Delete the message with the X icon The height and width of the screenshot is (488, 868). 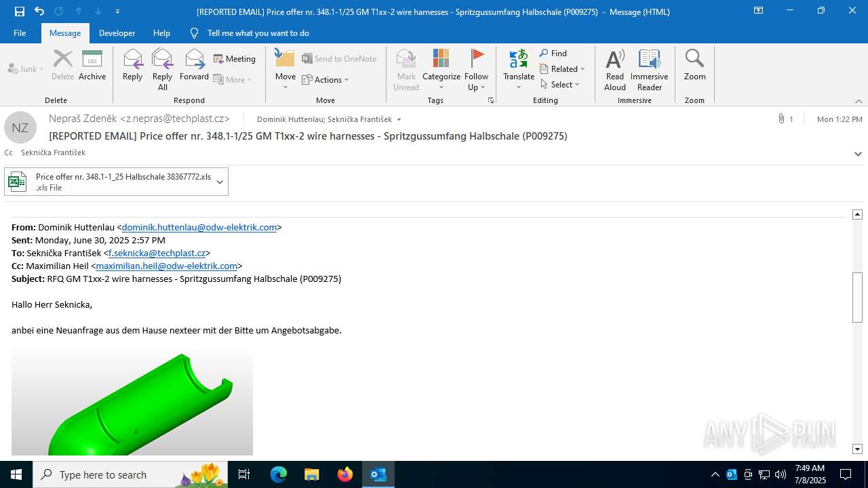pos(62,66)
